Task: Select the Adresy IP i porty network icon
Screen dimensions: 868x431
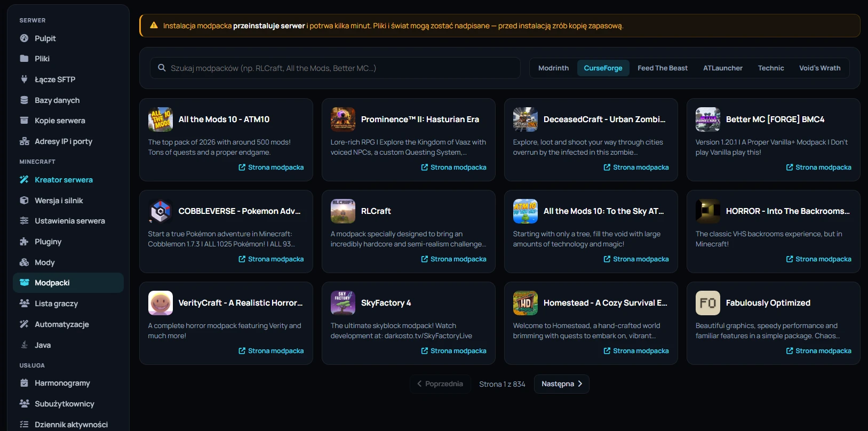Action: pos(24,141)
